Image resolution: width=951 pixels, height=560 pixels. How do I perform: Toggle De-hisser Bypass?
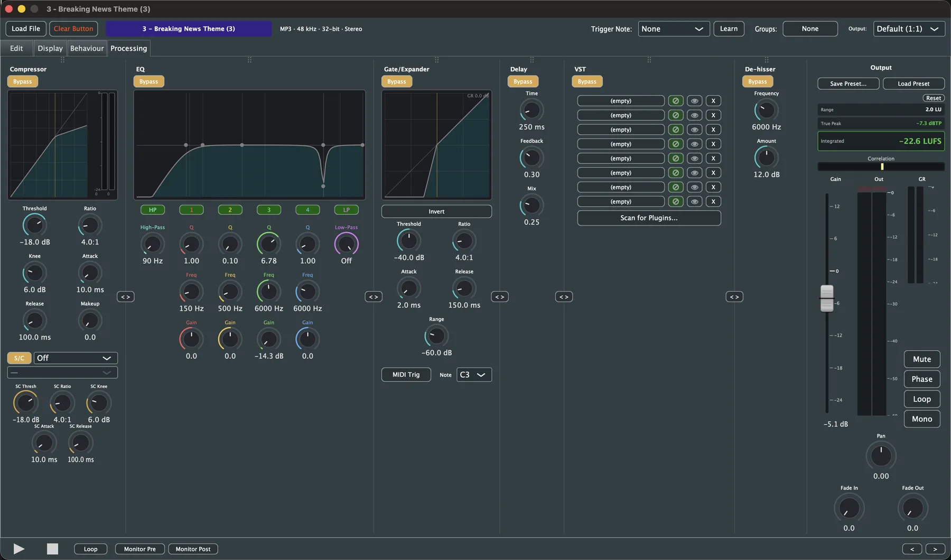(x=757, y=81)
